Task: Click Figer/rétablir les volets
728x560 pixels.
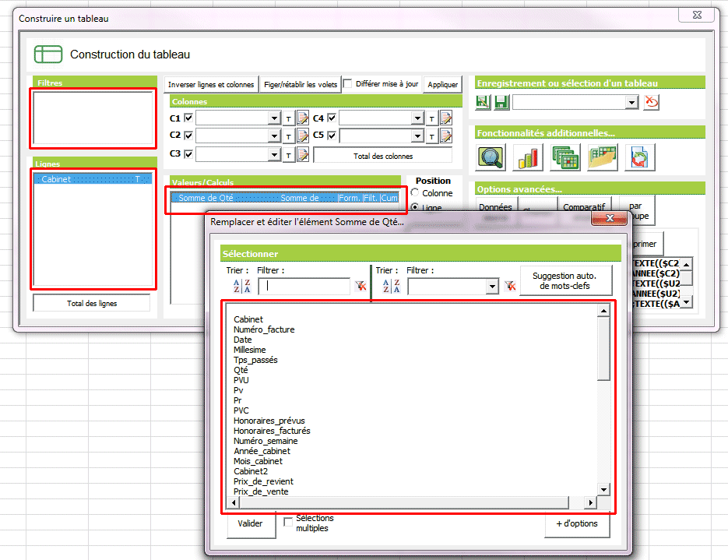Action: click(x=301, y=85)
